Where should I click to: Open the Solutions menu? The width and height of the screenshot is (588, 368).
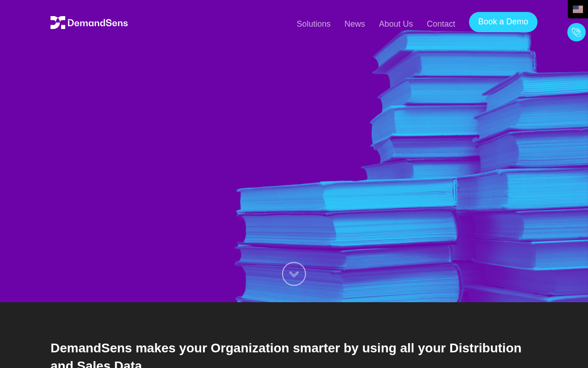(x=314, y=24)
